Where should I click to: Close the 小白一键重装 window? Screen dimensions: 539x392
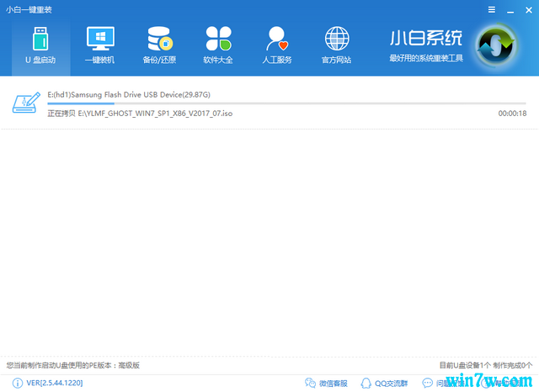tap(529, 10)
